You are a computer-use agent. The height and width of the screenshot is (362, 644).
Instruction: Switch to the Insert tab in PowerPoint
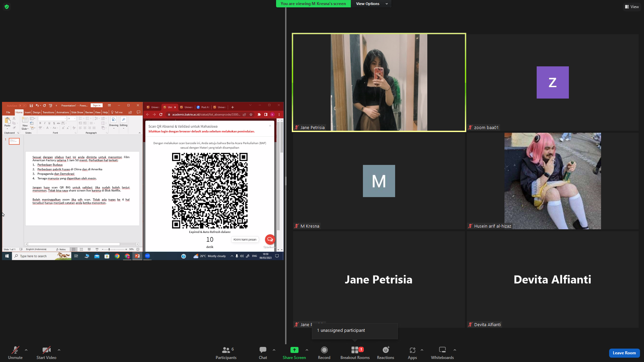coord(28,112)
